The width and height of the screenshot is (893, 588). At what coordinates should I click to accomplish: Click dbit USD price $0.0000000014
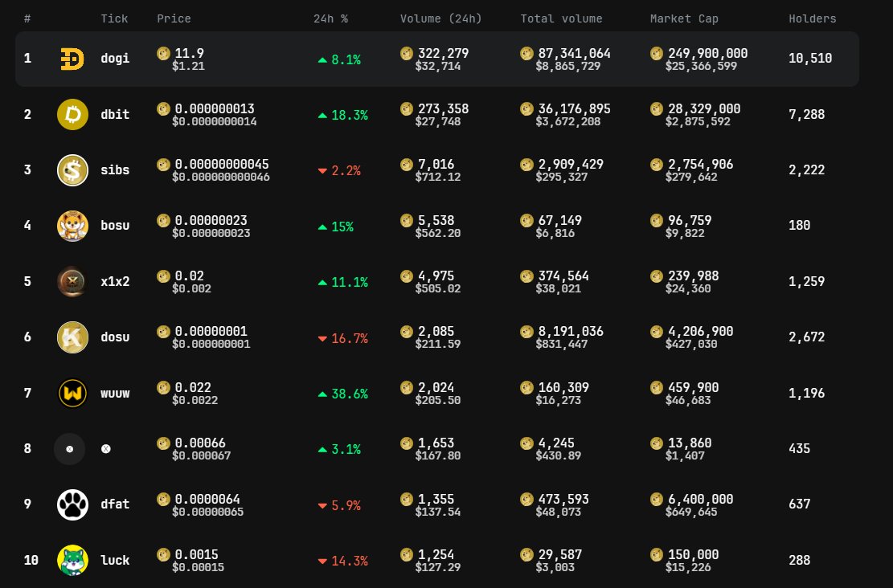coord(214,122)
